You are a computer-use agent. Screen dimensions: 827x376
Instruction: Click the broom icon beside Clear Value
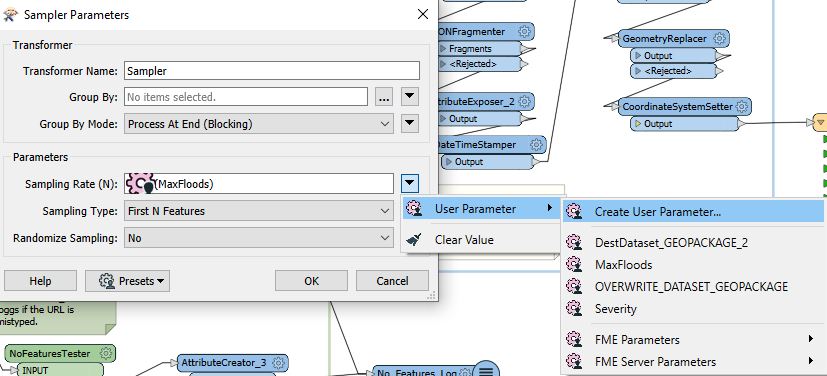(x=414, y=240)
